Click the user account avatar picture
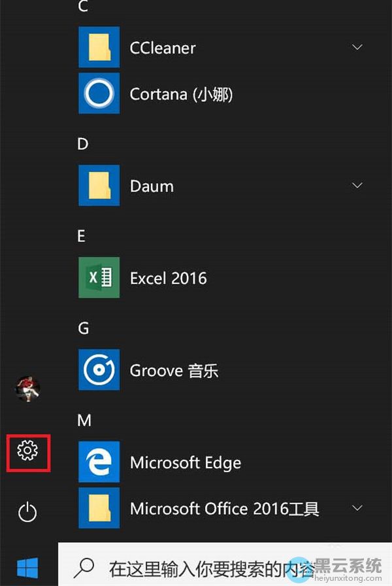 click(x=27, y=388)
